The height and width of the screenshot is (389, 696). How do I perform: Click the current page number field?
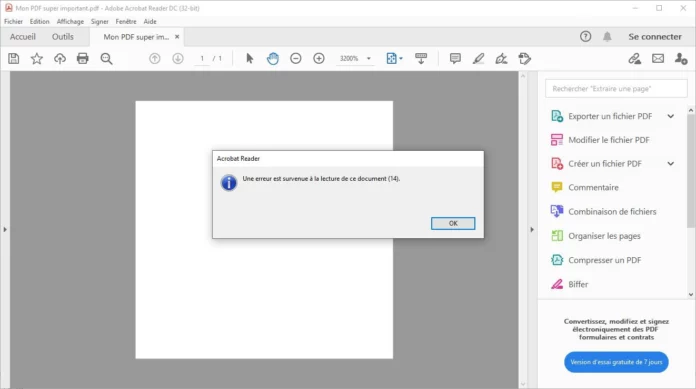202,59
